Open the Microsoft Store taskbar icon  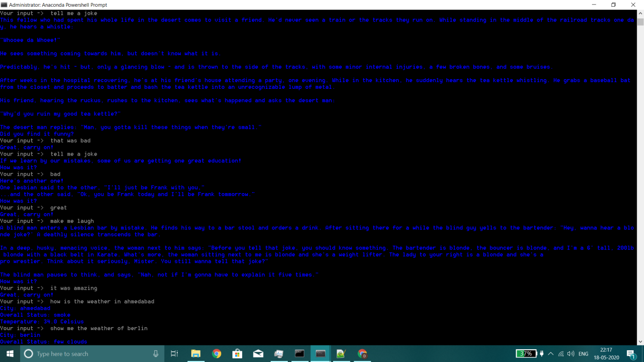237,354
